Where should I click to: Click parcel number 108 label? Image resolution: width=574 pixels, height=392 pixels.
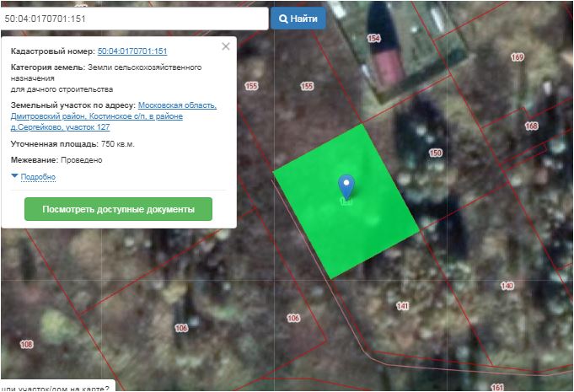coord(26,344)
